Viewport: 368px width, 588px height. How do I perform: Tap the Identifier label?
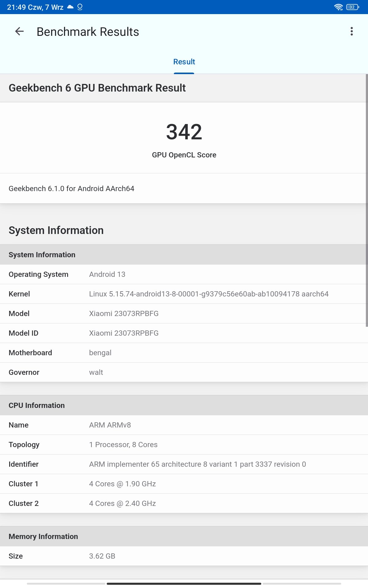click(x=24, y=464)
